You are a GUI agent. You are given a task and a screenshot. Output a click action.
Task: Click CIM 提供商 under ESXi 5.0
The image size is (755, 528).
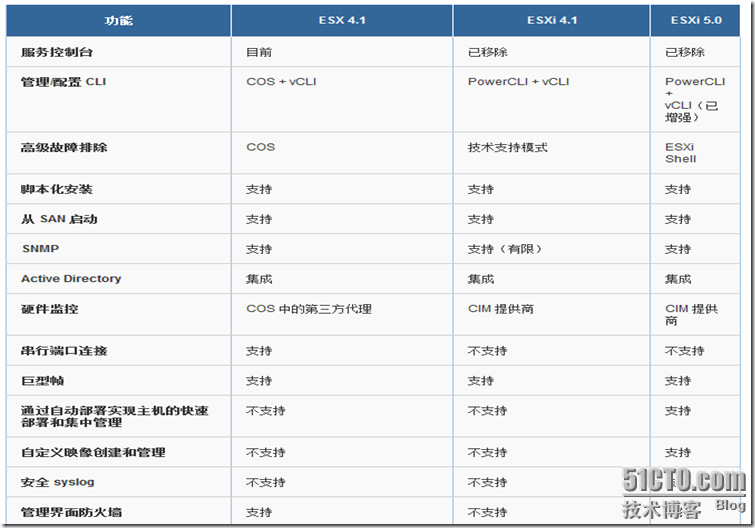pos(691,314)
